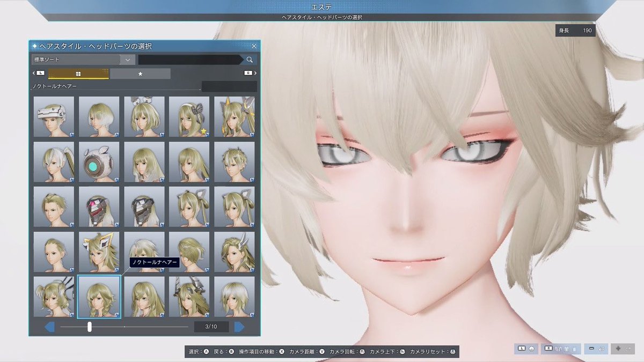
Task: Choose the round robot head with cyan eye
Action: click(99, 161)
